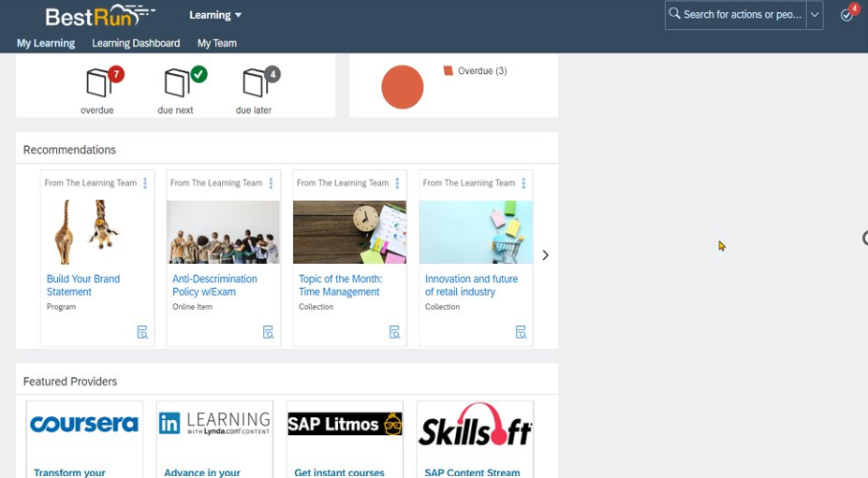
Task: Click the SAP Litmos provider logo
Action: tap(345, 424)
